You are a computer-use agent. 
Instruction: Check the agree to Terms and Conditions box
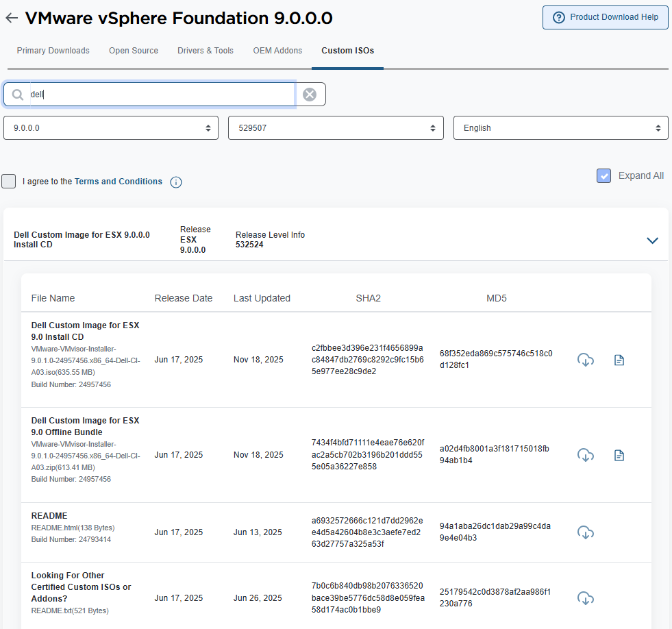pos(9,182)
